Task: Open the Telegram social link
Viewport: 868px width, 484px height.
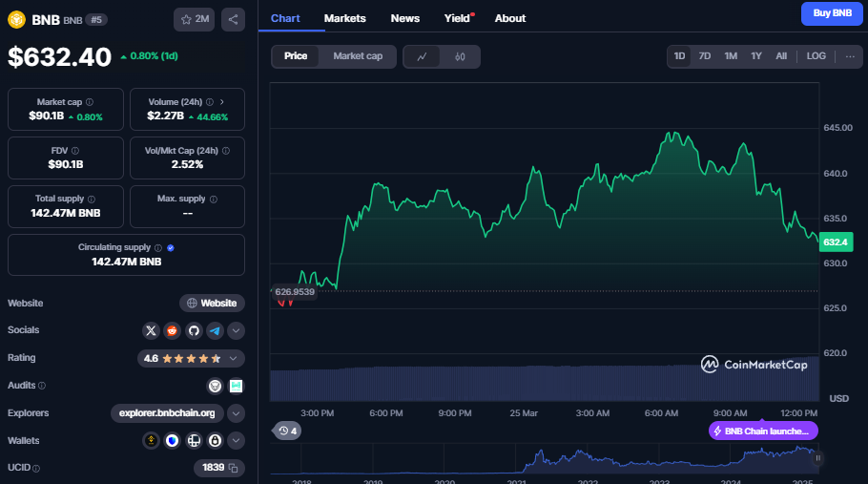Action: pyautogui.click(x=215, y=330)
